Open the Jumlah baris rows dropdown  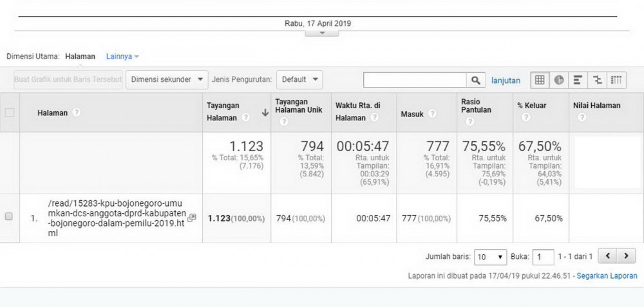tap(490, 257)
